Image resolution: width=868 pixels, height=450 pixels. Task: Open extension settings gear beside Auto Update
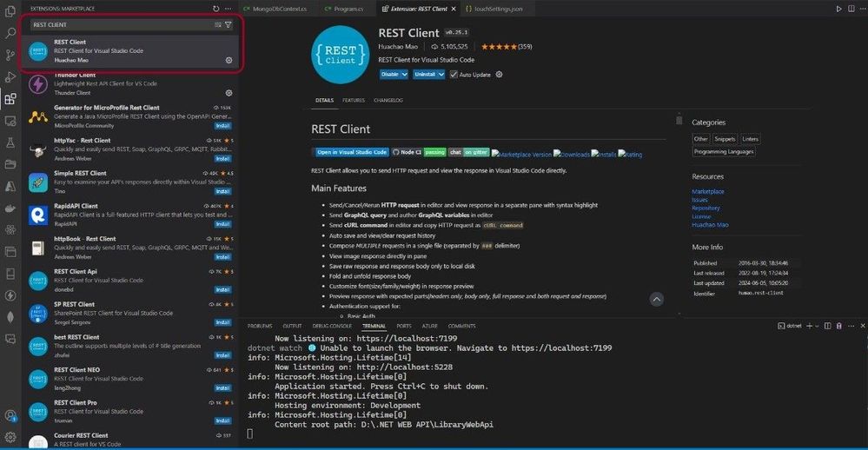[499, 74]
